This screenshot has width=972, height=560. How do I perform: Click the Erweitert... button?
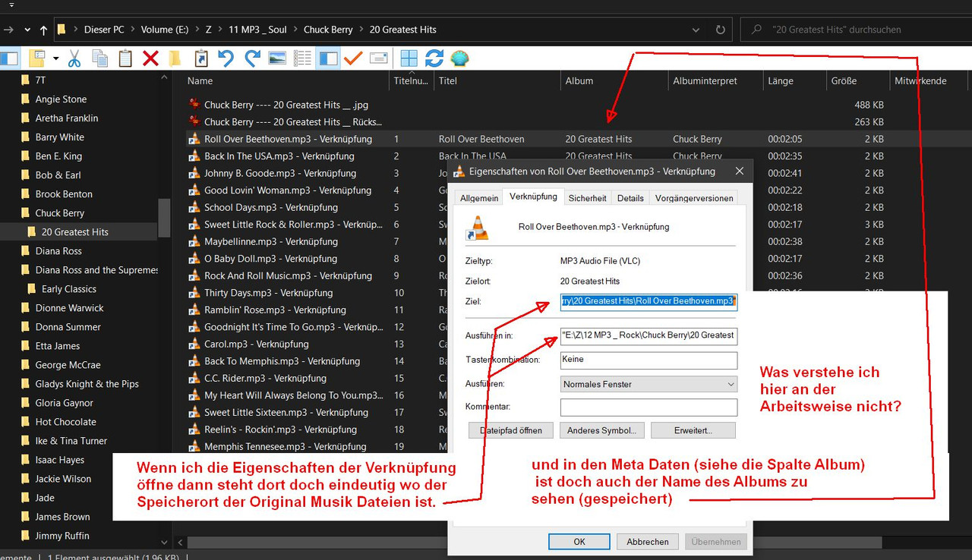(693, 430)
